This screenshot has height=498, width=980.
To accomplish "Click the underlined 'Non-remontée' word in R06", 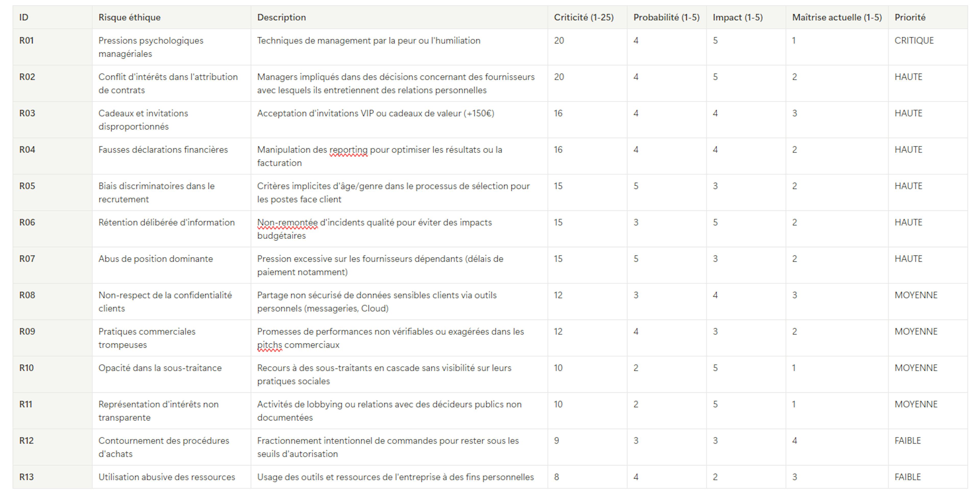I will pos(287,222).
